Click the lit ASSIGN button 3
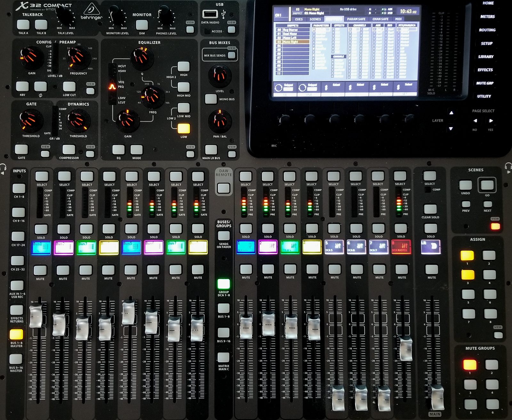This screenshot has width=512, height=420. pos(468,274)
